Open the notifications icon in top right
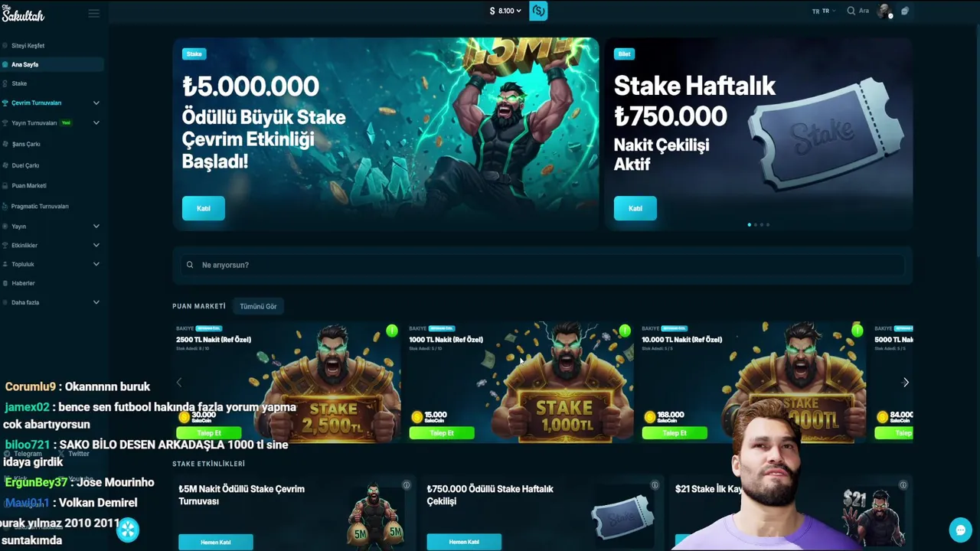Viewport: 980px width, 551px height. pos(905,11)
